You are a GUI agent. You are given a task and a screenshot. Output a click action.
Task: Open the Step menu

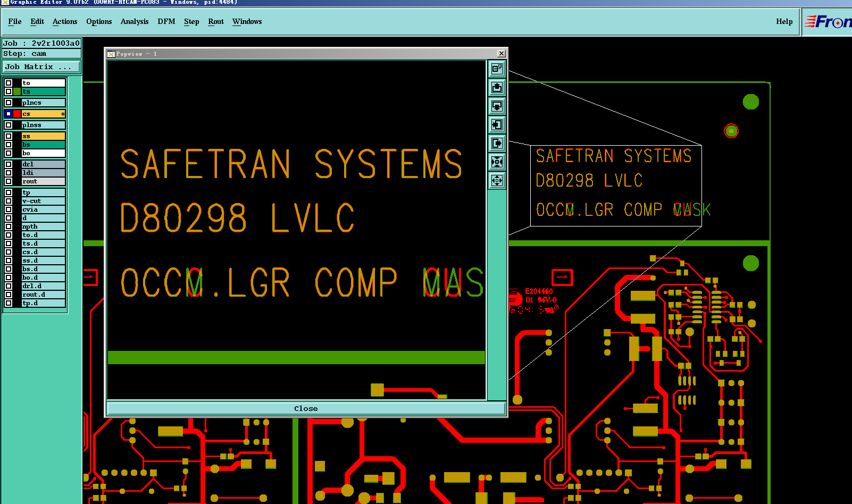click(191, 21)
